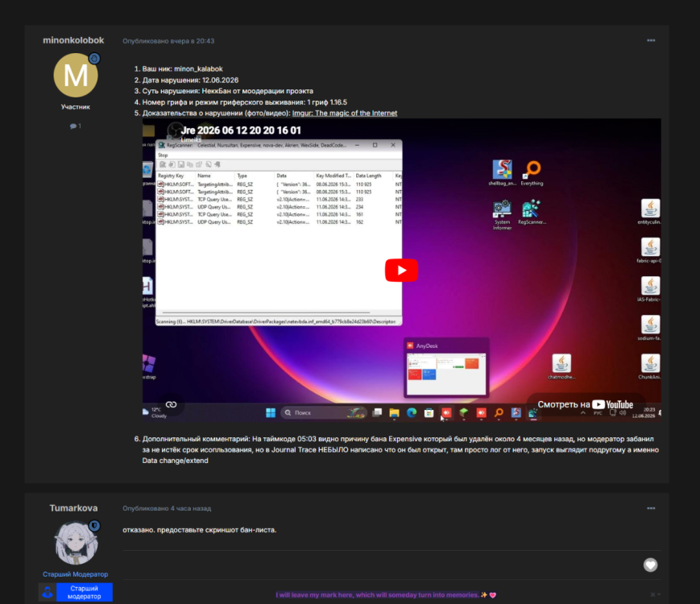Click the Tumarkova username

73,508
